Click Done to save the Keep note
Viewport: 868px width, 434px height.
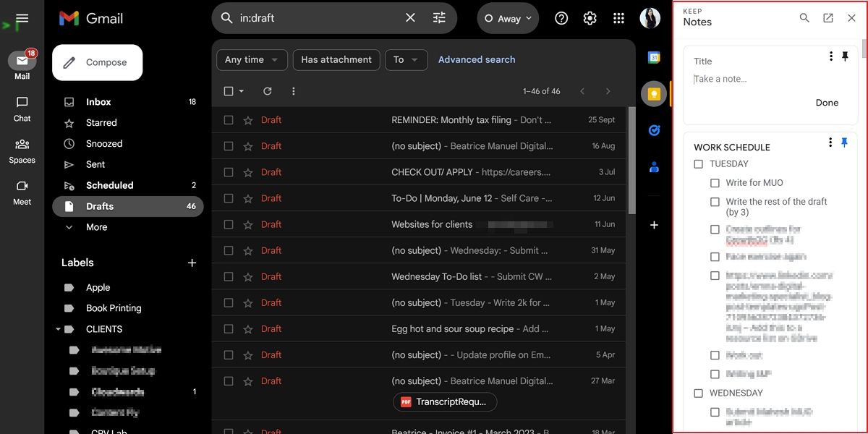click(x=827, y=102)
